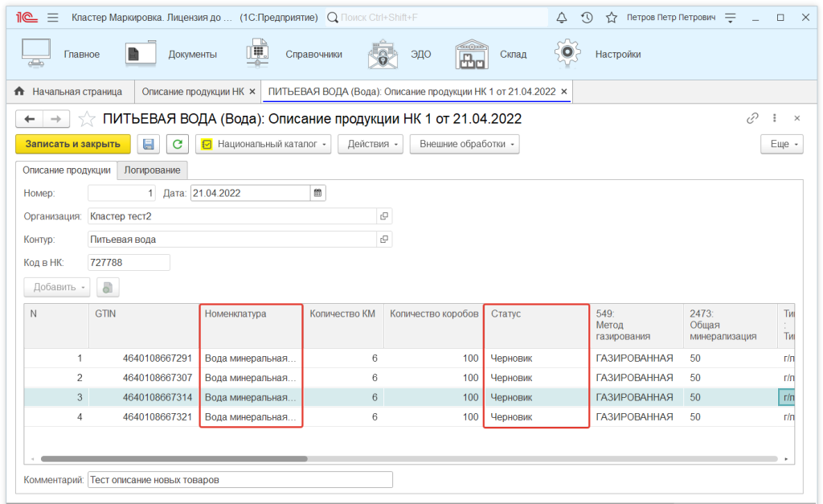Screen dimensions: 823x504
Task: Click the Статус column header
Action: tap(536, 326)
